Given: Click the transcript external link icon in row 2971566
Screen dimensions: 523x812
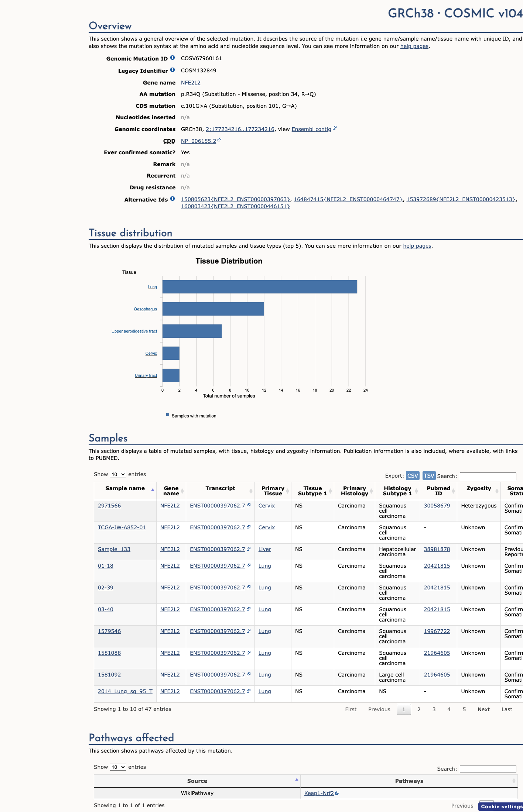Looking at the screenshot, I should point(249,505).
